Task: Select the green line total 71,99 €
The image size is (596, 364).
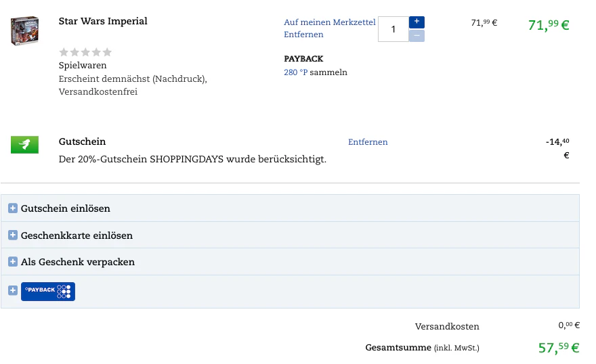Action: (549, 25)
